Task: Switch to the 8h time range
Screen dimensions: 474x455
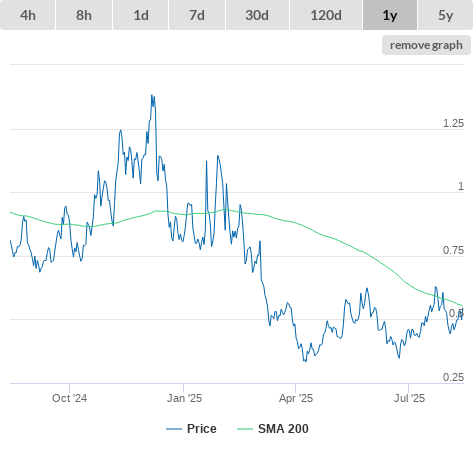Action: 84,15
